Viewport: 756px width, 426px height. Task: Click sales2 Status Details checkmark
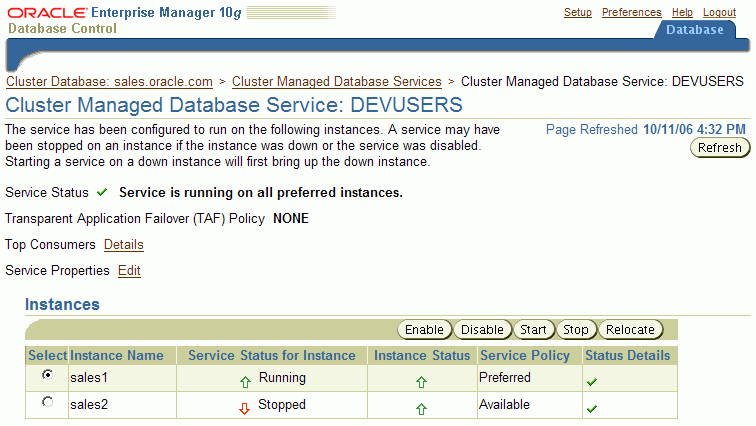pyautogui.click(x=592, y=408)
